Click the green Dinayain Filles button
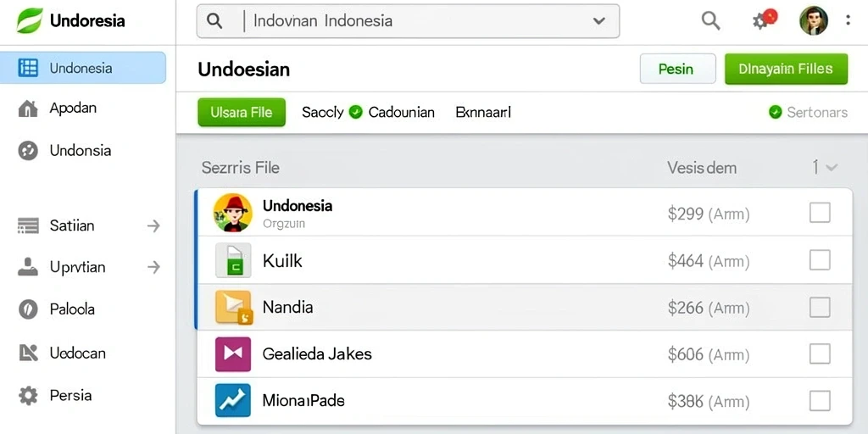 (786, 70)
